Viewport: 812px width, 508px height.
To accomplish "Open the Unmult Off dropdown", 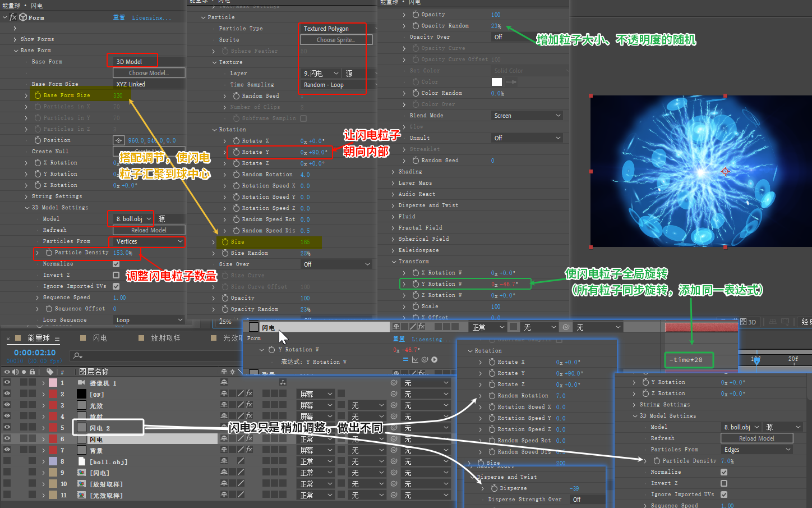I will tap(527, 138).
